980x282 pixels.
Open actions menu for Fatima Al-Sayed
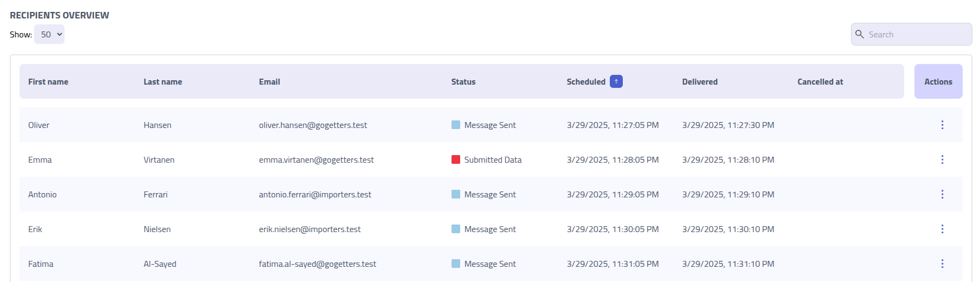tap(942, 264)
